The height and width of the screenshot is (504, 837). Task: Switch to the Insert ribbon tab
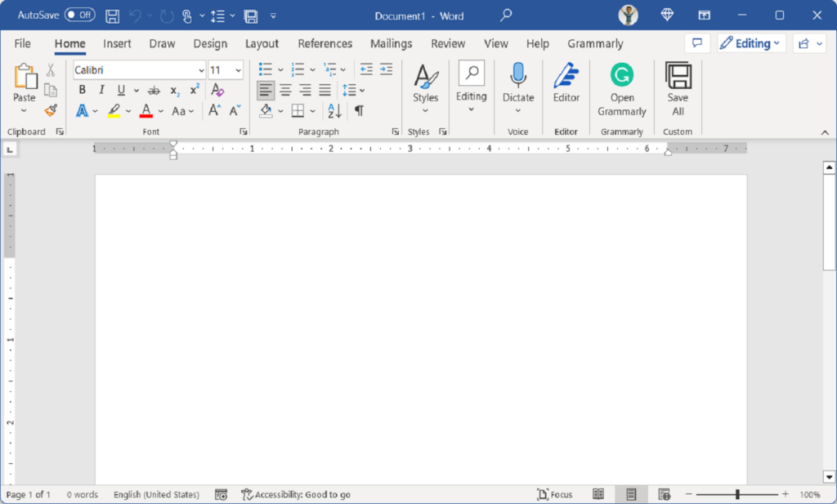point(117,43)
